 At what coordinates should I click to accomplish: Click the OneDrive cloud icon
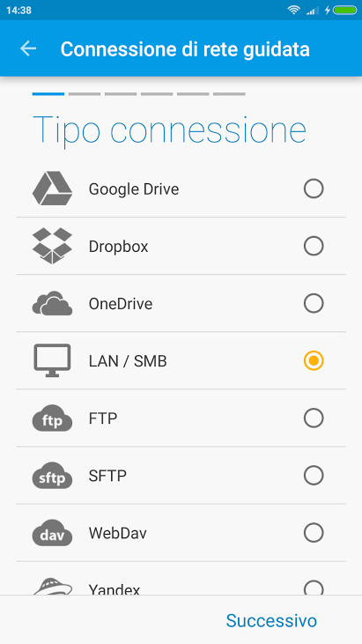click(52, 304)
